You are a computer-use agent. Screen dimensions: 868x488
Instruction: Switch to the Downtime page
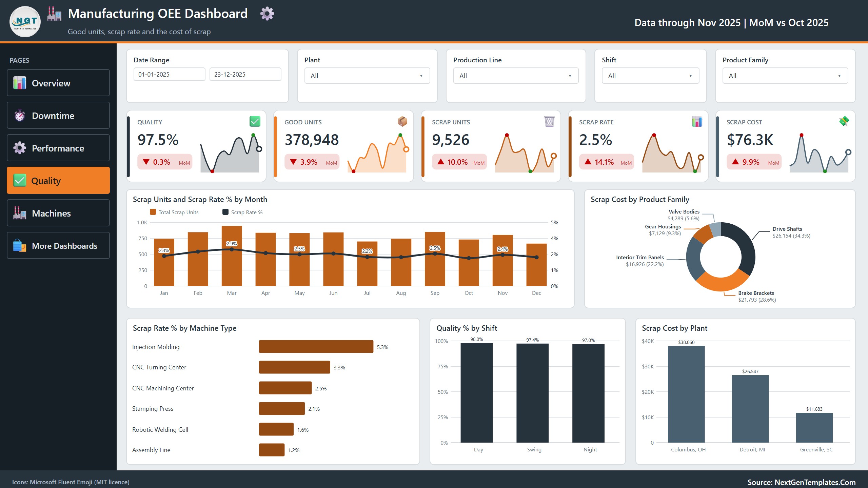click(x=58, y=115)
